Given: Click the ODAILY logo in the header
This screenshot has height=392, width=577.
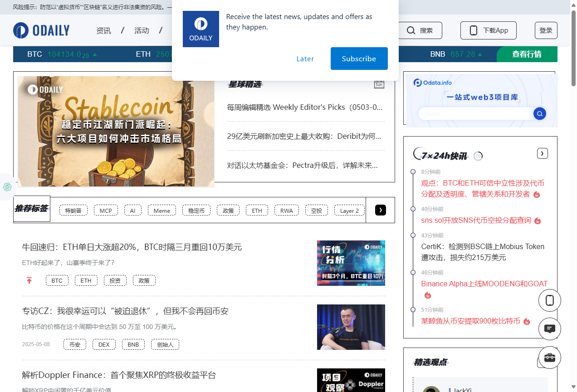Looking at the screenshot, I should [41, 30].
